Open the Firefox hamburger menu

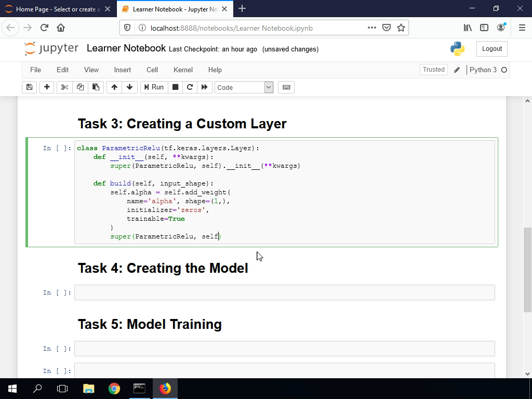tap(521, 28)
